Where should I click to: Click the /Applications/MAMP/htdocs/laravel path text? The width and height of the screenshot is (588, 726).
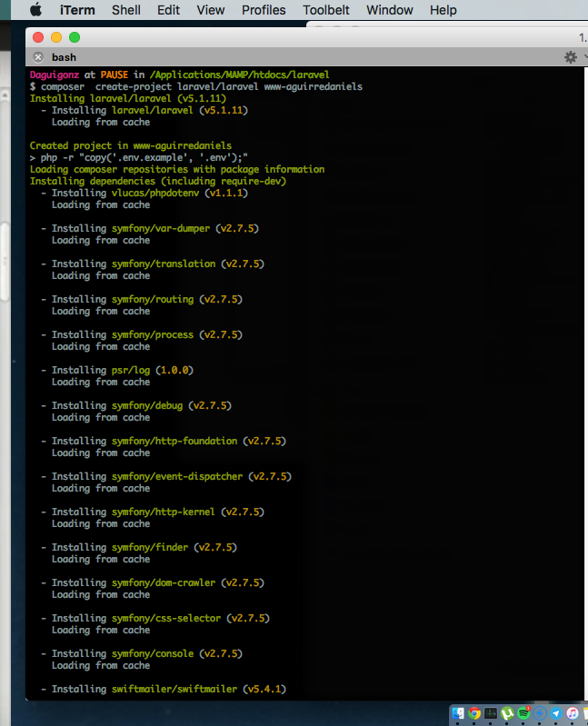[x=239, y=75]
